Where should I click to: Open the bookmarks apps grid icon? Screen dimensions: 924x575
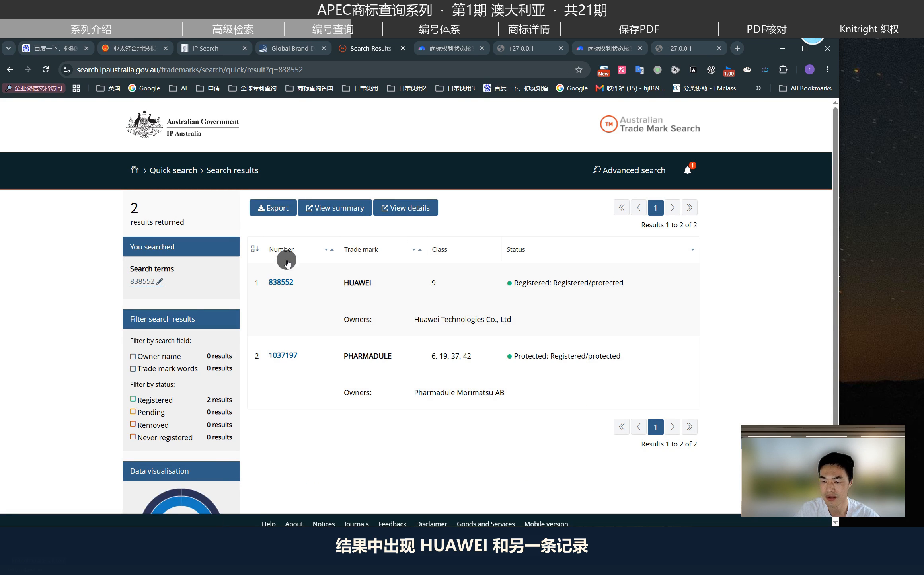(x=76, y=88)
